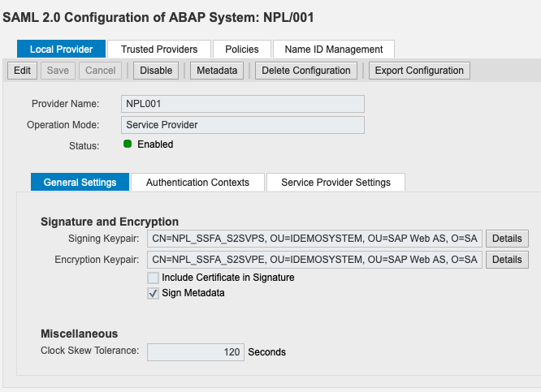Click the Miscellaneous heading

click(79, 334)
